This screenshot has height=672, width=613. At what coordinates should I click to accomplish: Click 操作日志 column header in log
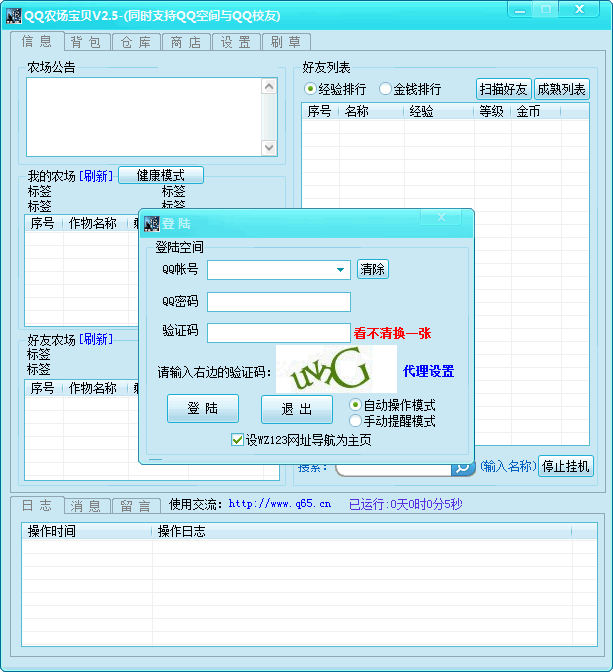362,531
